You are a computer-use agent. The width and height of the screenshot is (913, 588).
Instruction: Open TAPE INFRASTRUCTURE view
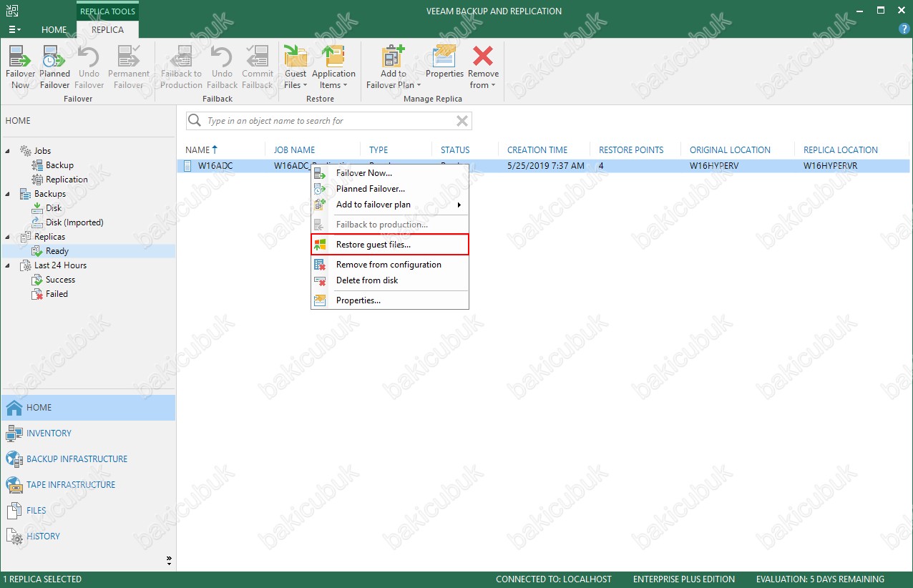[x=87, y=485]
